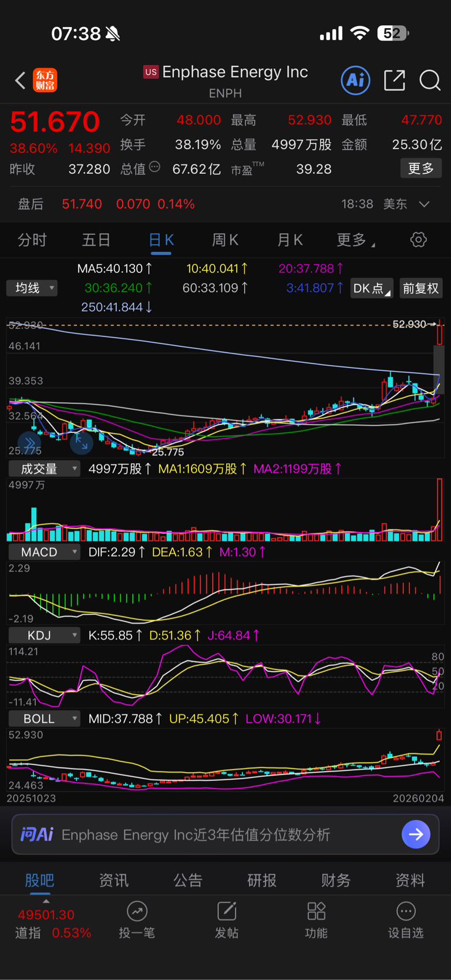Go back with the left chevron

[x=20, y=80]
